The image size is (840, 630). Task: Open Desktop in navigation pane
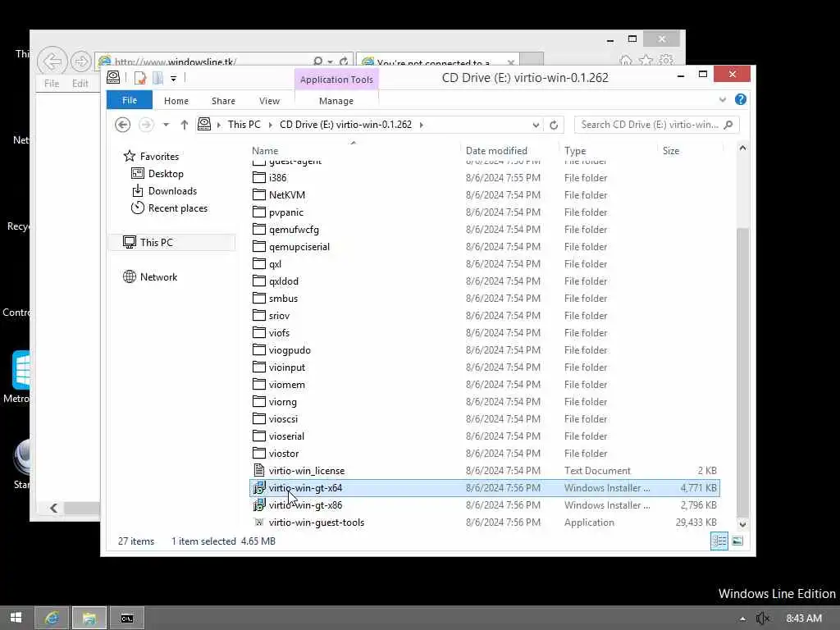pos(166,174)
